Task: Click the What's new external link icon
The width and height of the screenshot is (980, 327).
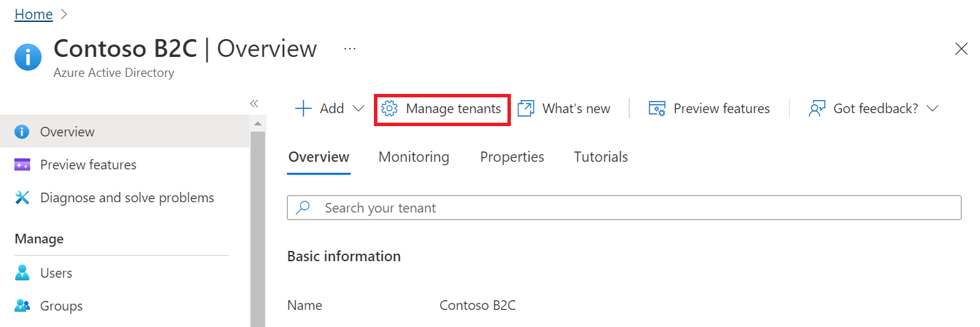Action: [526, 108]
